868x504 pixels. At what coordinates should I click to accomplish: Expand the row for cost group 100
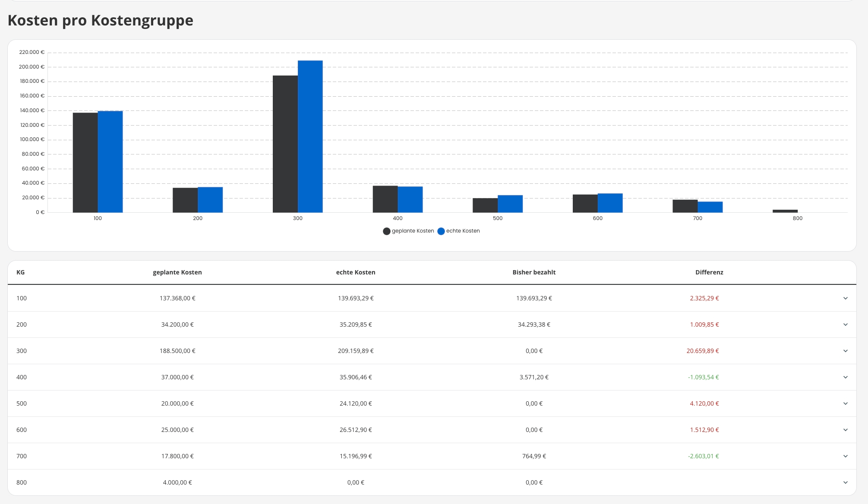click(845, 298)
